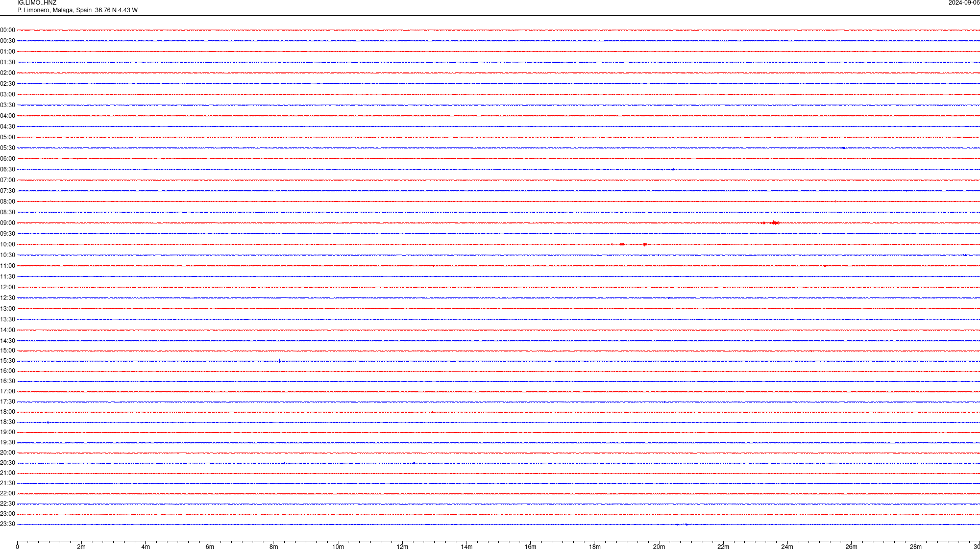Click the 11:30 trace time label
This screenshot has height=551, width=980.
pos(8,277)
